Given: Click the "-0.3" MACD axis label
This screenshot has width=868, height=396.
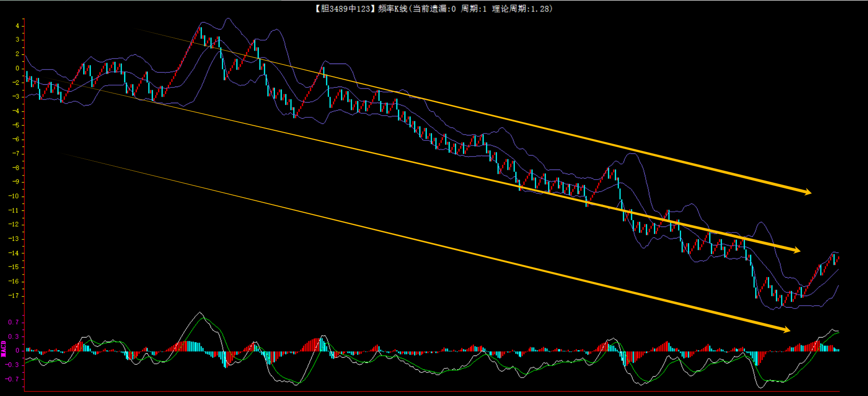Looking at the screenshot, I should tap(12, 365).
